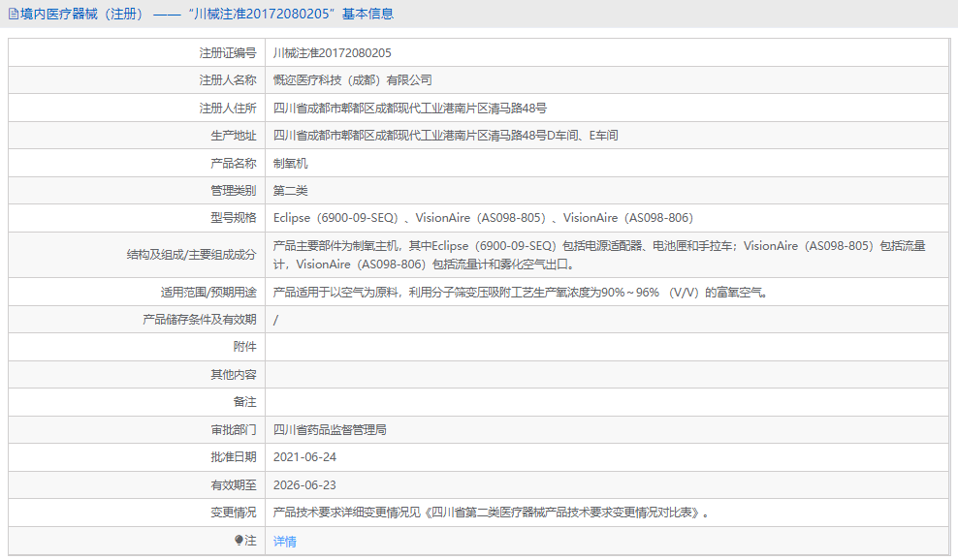Click the 附件 label

(245, 347)
